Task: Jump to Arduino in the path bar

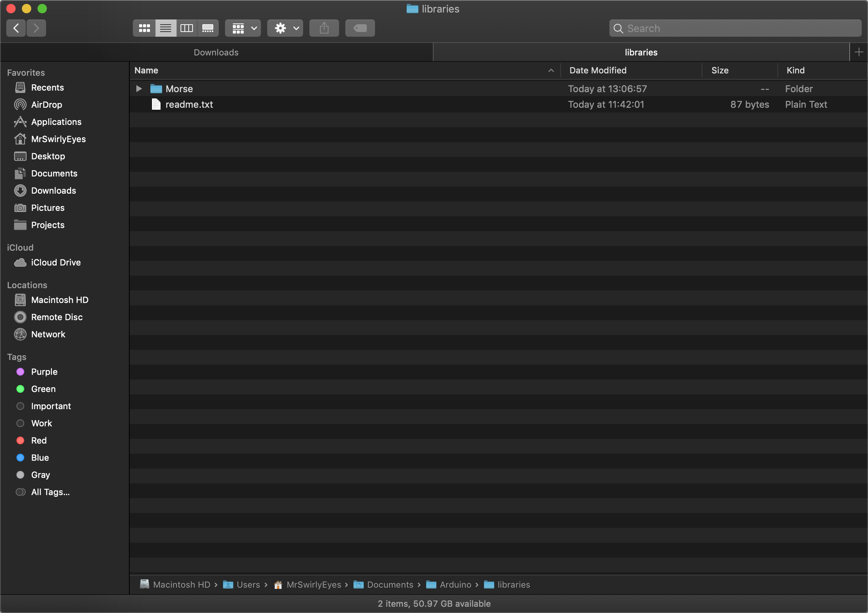Action: 455,584
